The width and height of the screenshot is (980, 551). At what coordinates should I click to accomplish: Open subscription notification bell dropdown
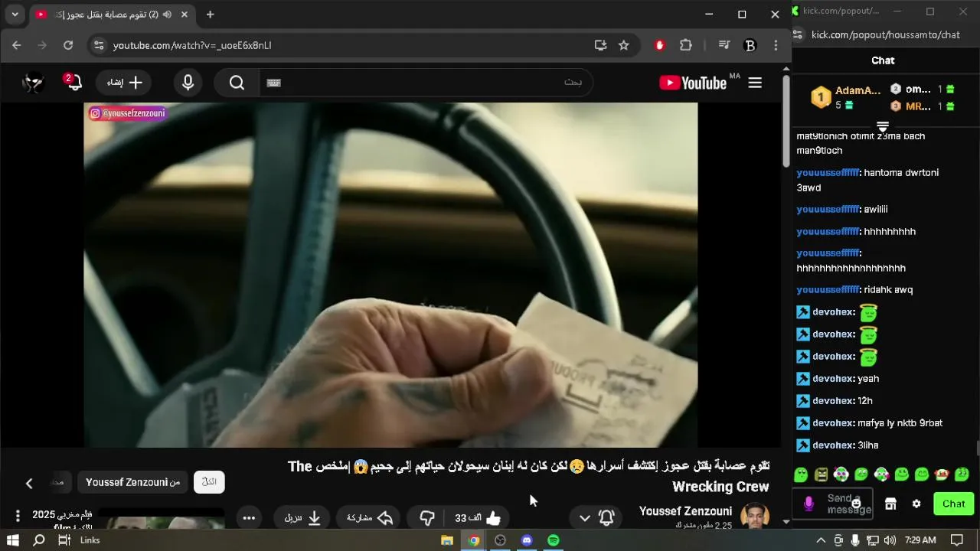[596, 518]
